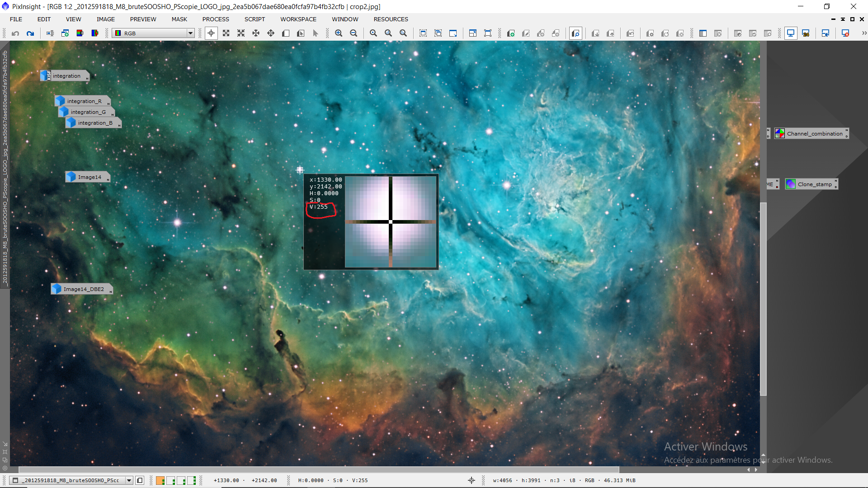Screen dimensions: 868x488
Task: Select the Readout mode crosshair tool
Action: pos(211,33)
